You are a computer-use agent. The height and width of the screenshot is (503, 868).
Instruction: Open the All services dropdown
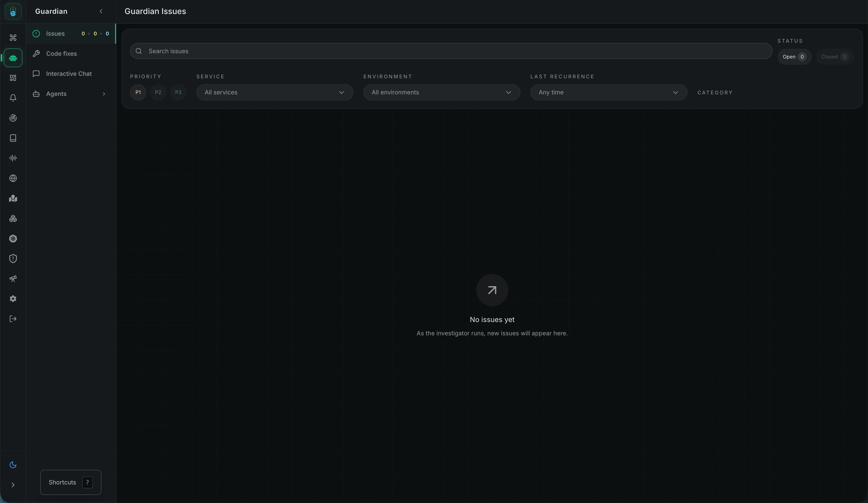[275, 92]
